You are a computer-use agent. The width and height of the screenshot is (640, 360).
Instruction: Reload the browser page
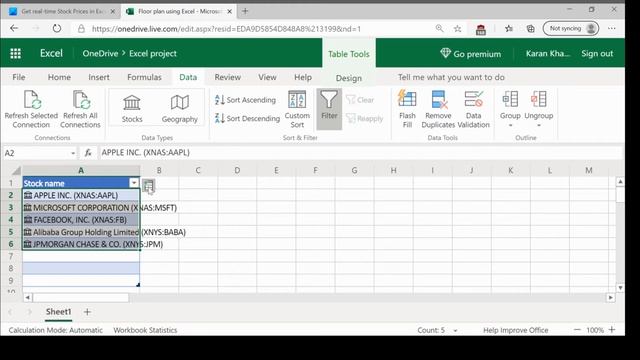57,29
